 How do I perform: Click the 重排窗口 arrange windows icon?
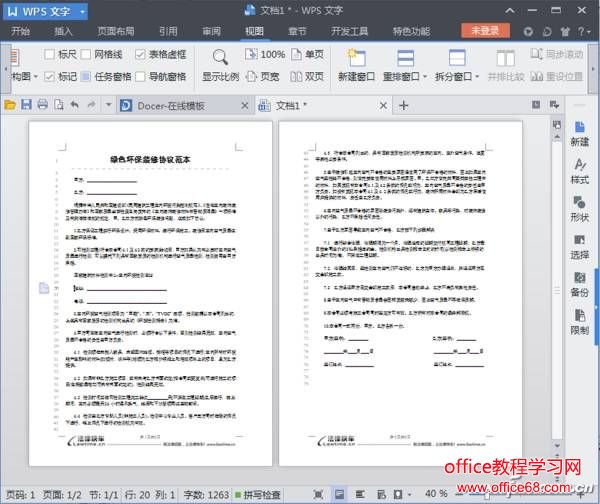coord(405,59)
